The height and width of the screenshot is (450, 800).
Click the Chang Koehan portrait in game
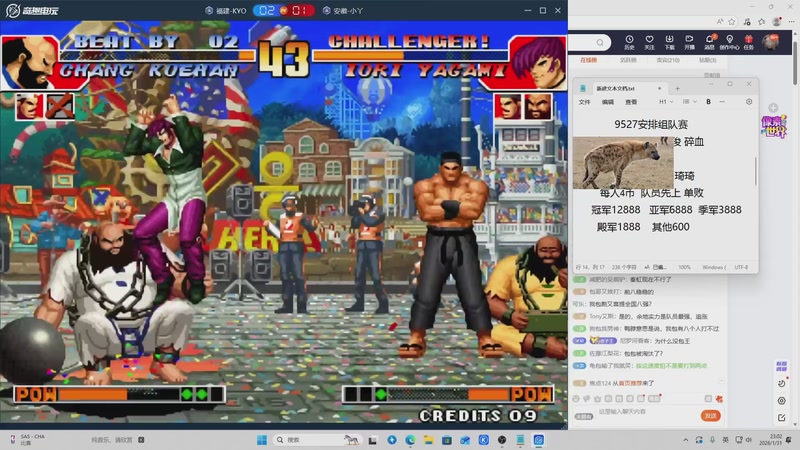click(30, 63)
